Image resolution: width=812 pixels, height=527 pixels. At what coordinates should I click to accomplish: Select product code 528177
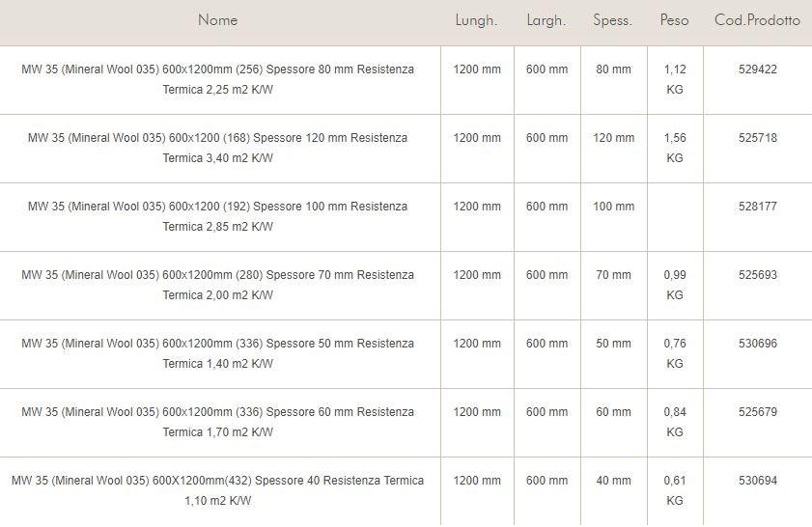coord(757,207)
